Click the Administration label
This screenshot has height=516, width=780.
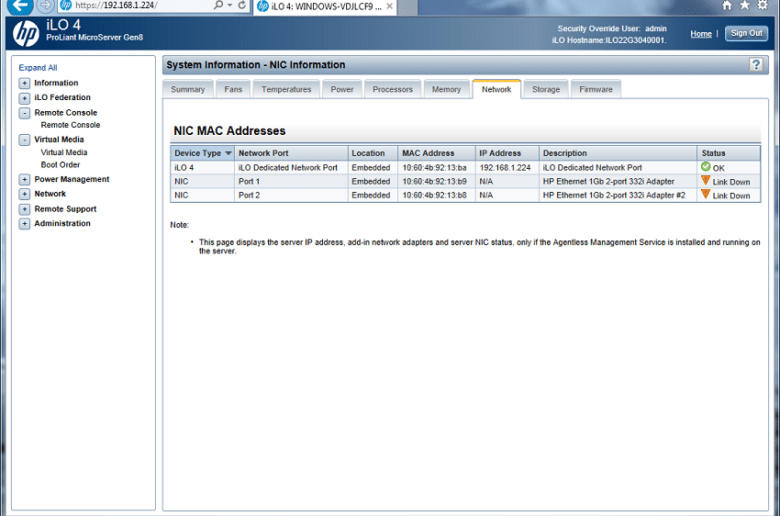click(62, 223)
